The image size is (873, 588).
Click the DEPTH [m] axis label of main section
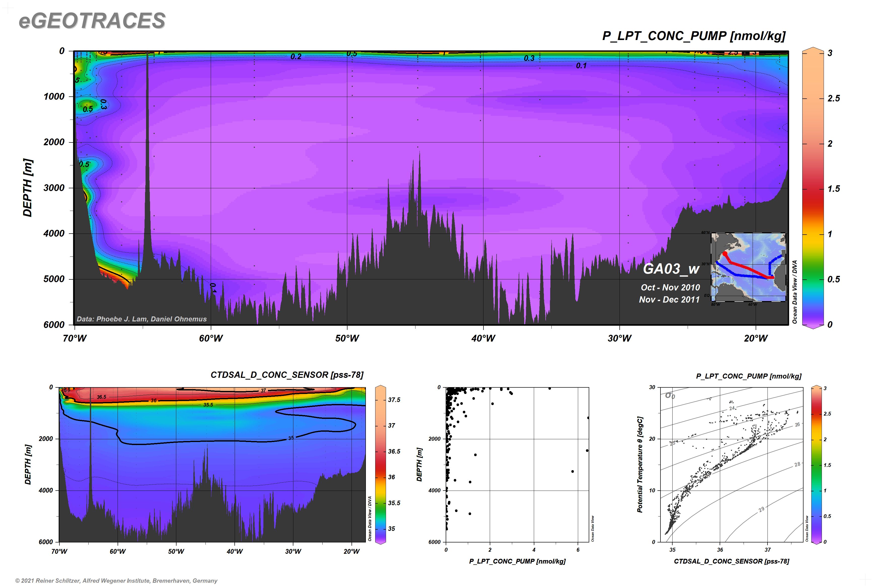tap(28, 188)
